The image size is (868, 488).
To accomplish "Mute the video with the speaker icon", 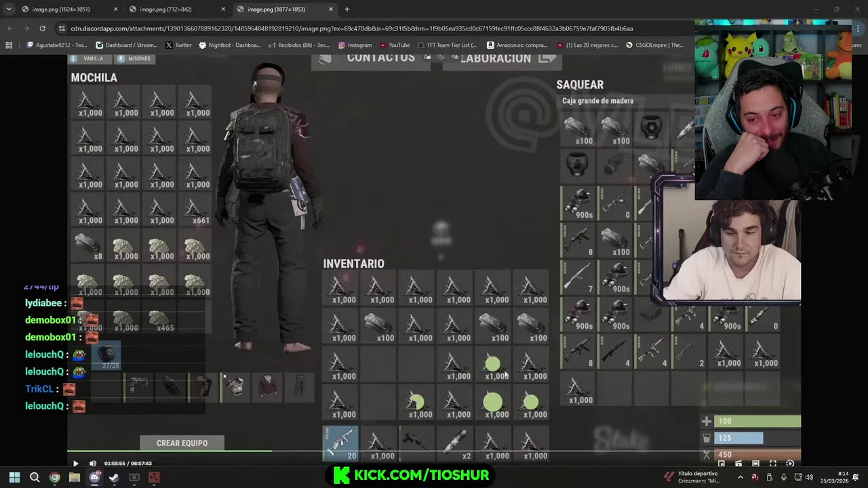I will [x=93, y=464].
